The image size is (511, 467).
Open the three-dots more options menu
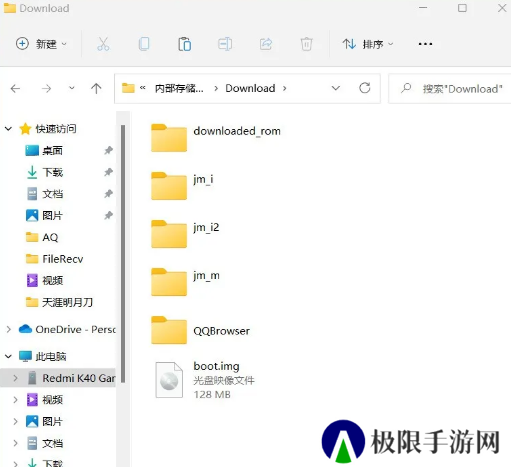tap(425, 44)
